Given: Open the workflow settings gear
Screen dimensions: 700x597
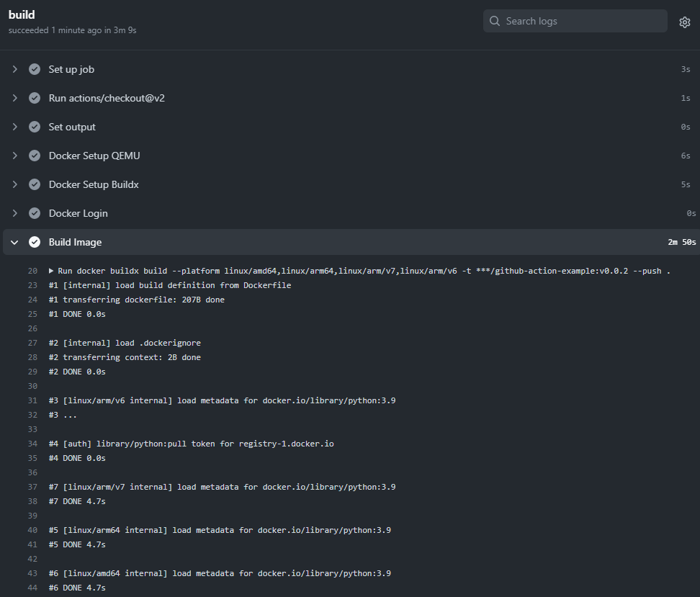Looking at the screenshot, I should click(x=684, y=22).
